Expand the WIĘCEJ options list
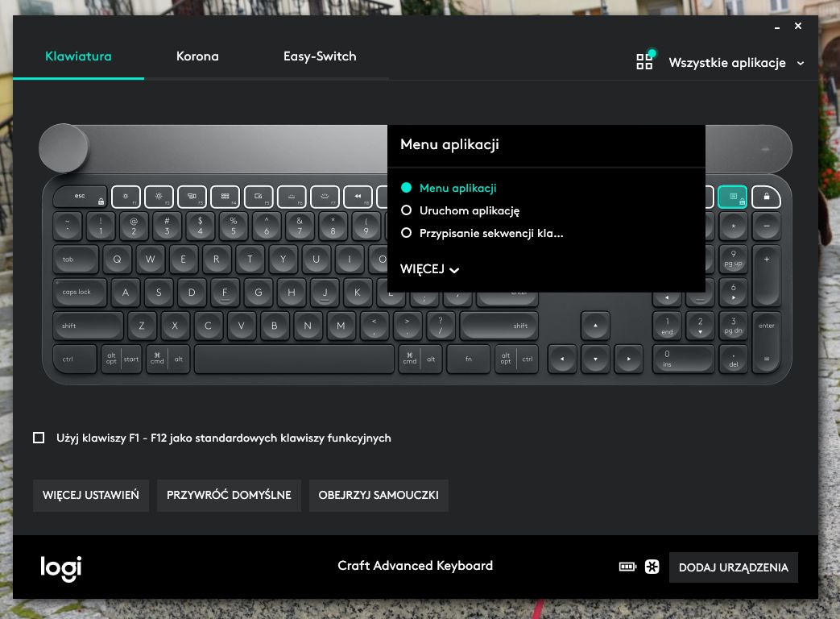This screenshot has width=840, height=619. click(429, 269)
